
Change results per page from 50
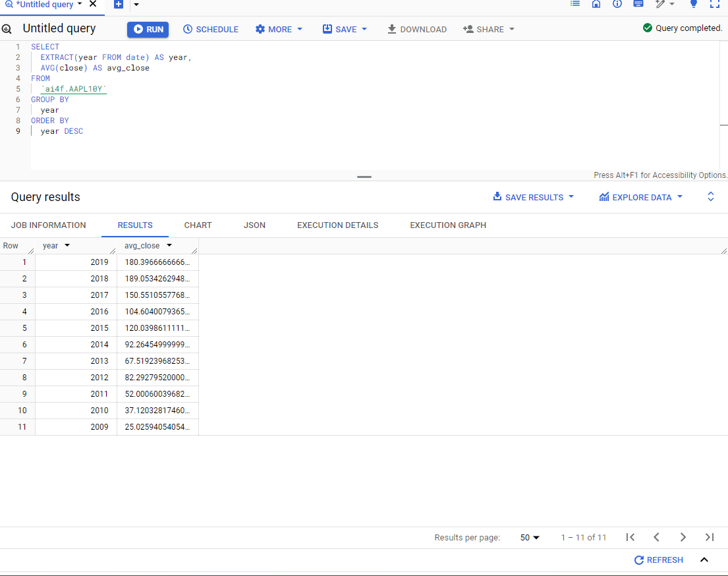[530, 537]
